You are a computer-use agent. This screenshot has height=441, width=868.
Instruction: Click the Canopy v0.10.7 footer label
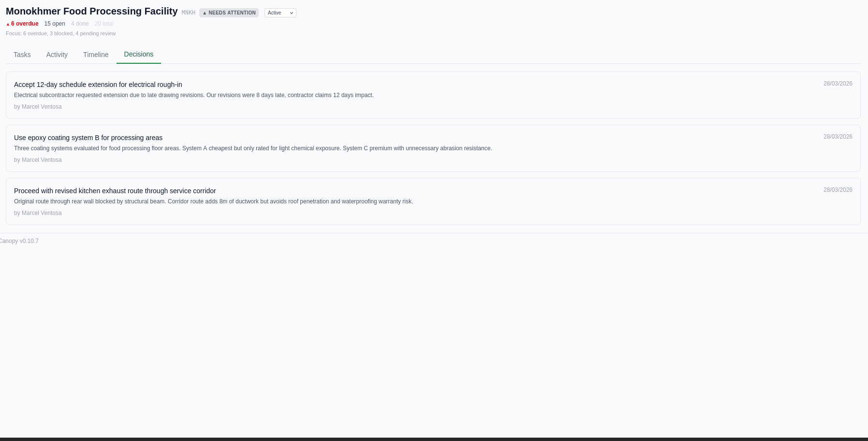coord(19,241)
